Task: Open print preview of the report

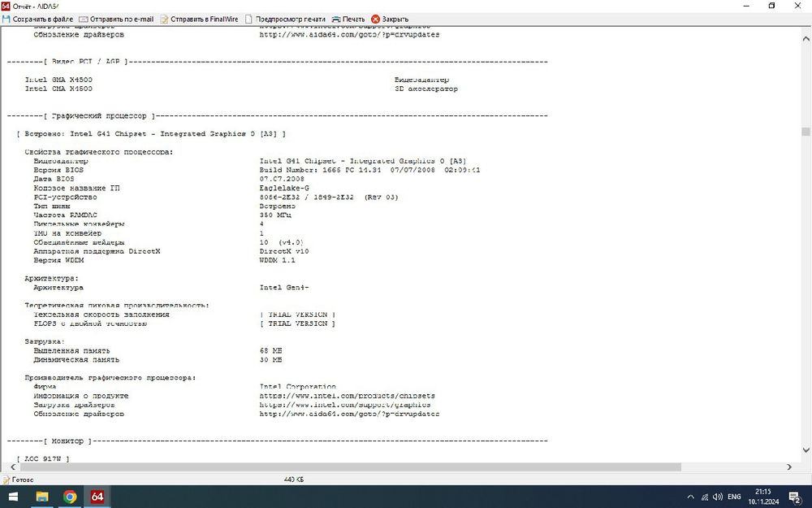Action: (x=285, y=20)
